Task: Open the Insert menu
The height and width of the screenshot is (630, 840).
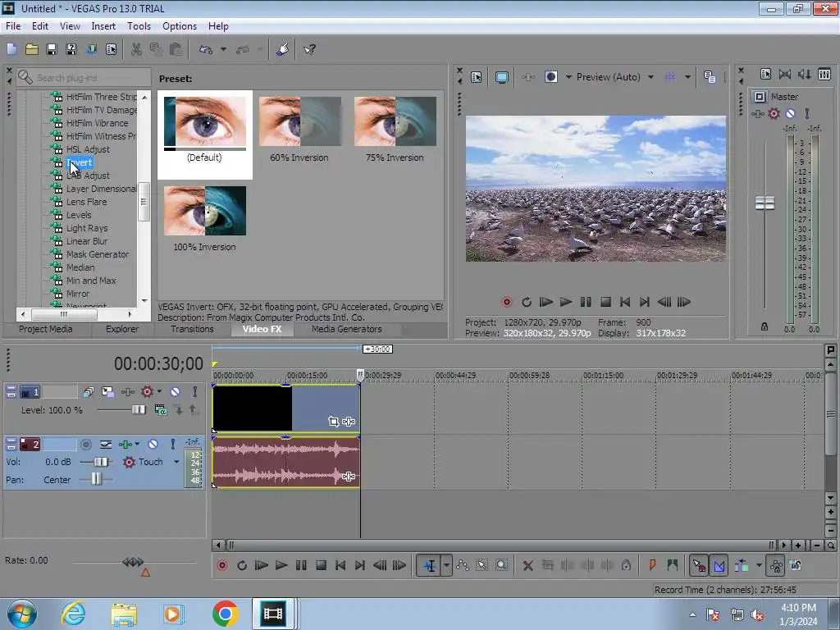Action: (x=103, y=25)
